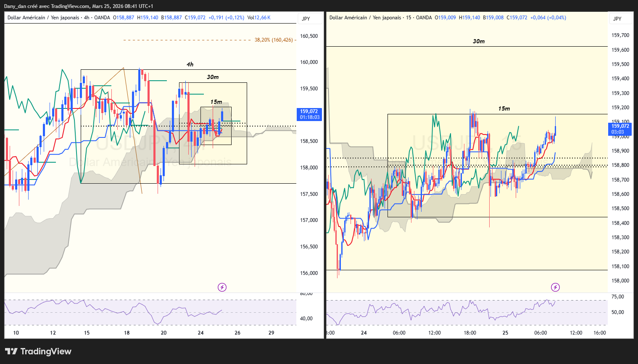Select the "15m" label on the right chart
The height and width of the screenshot is (364, 638).
[x=504, y=108]
